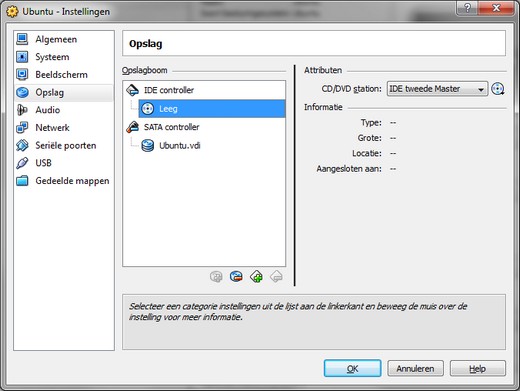Viewport: 520px width, 391px height.
Task: Click the CD/DVD disc chooser icon
Action: [498, 89]
